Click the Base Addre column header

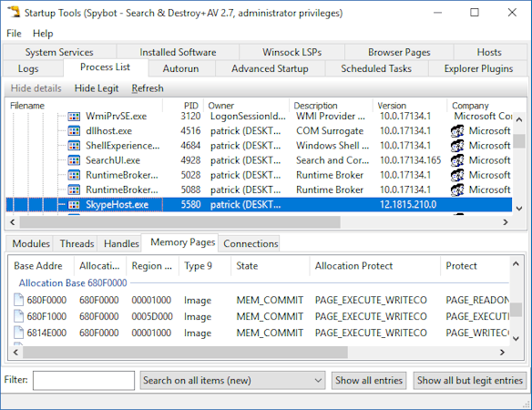tap(41, 266)
